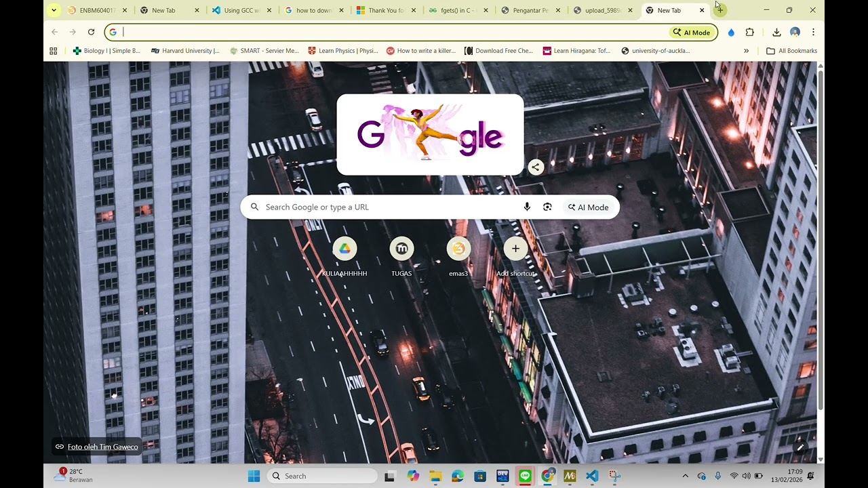
Task: Switch to the 'how to down' Google tab
Action: pos(314,10)
